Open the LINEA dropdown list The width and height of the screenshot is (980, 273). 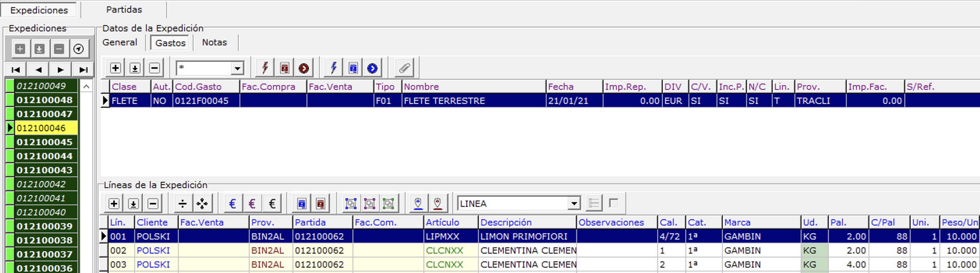574,204
